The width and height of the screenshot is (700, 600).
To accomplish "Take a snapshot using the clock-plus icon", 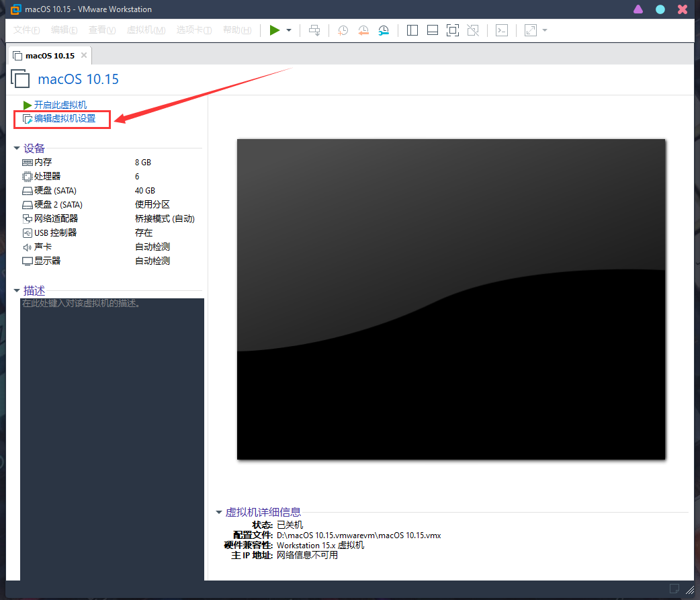I will pos(343,30).
